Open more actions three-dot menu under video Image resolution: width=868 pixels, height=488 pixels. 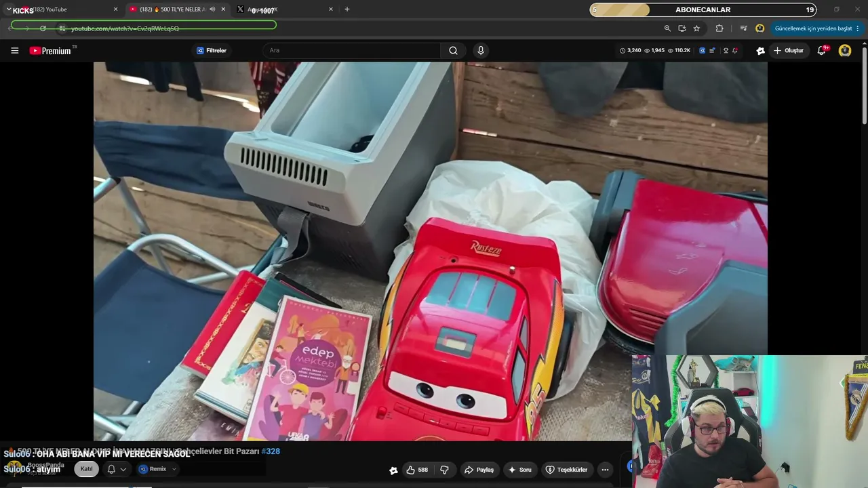click(605, 470)
